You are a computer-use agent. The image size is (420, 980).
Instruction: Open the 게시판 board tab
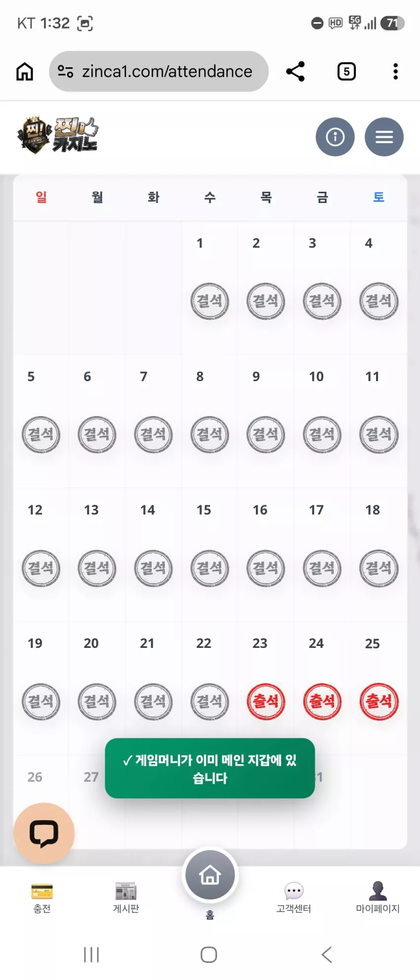point(126,897)
